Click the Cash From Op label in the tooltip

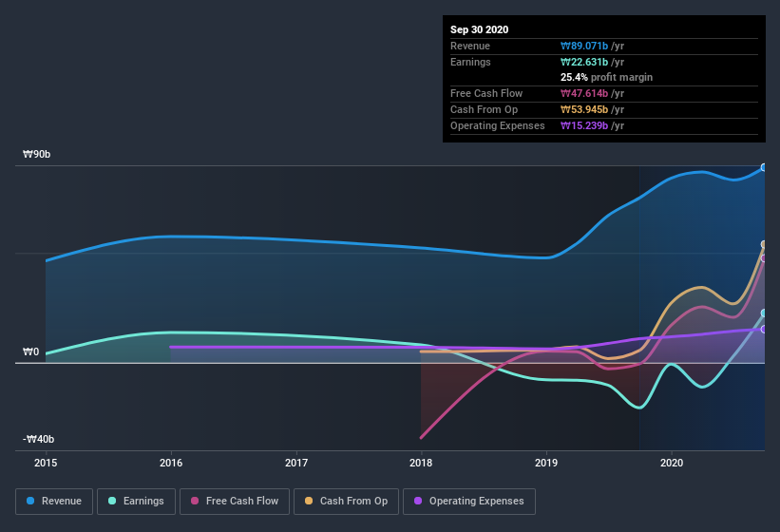[x=484, y=109]
